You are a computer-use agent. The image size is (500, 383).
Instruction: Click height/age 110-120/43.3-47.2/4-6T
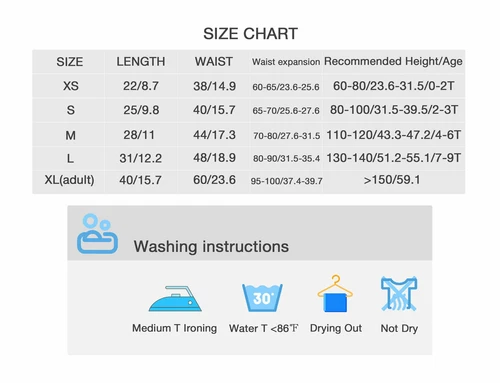pyautogui.click(x=394, y=135)
